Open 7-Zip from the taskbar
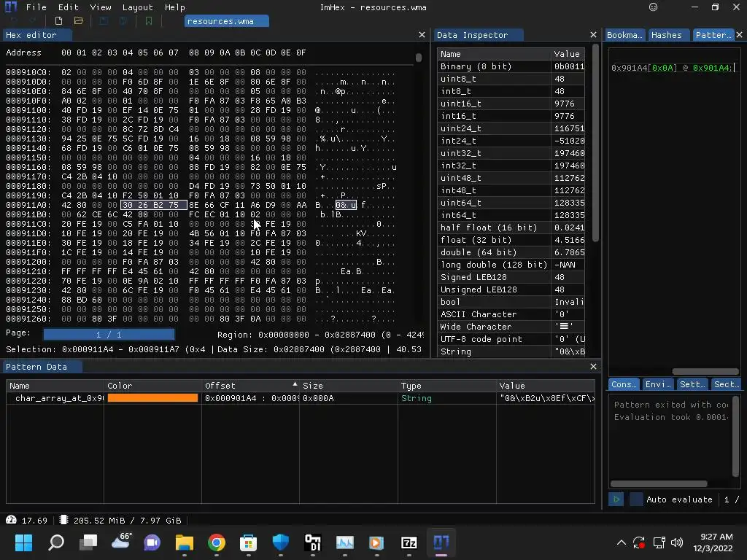 tap(409, 542)
